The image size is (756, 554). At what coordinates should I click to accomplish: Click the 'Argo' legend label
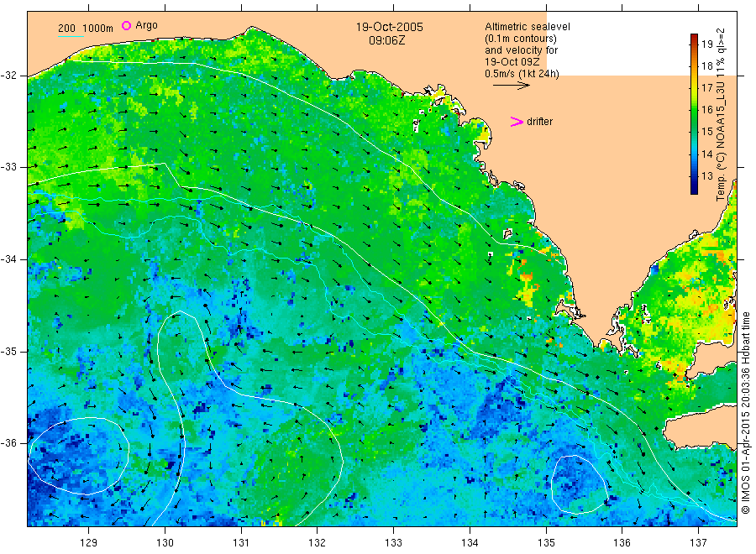pos(146,25)
